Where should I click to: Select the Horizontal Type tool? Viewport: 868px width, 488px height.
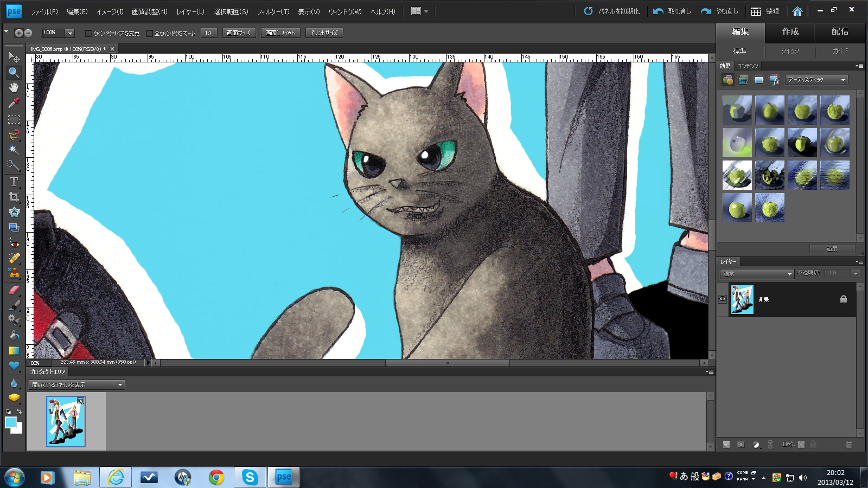click(14, 182)
